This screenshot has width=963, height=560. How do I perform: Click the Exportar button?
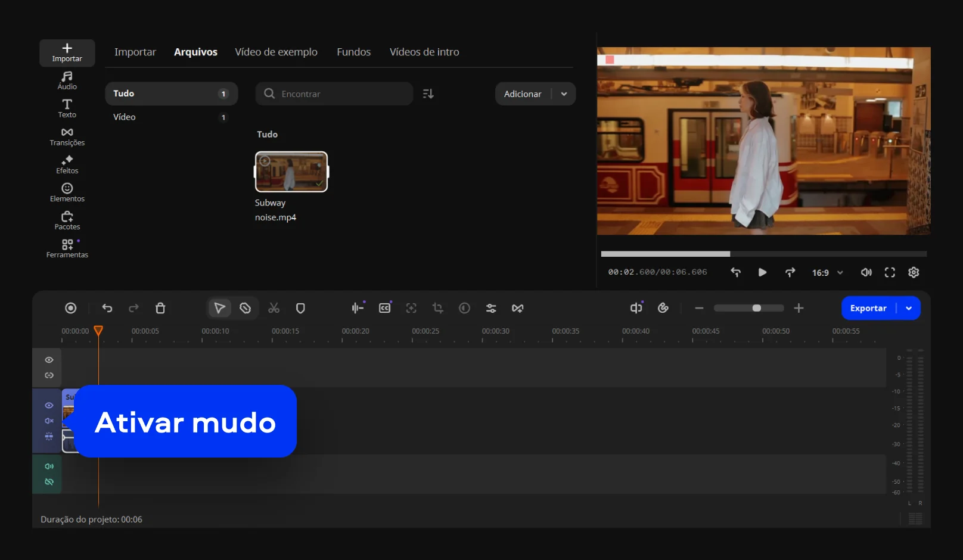coord(868,308)
